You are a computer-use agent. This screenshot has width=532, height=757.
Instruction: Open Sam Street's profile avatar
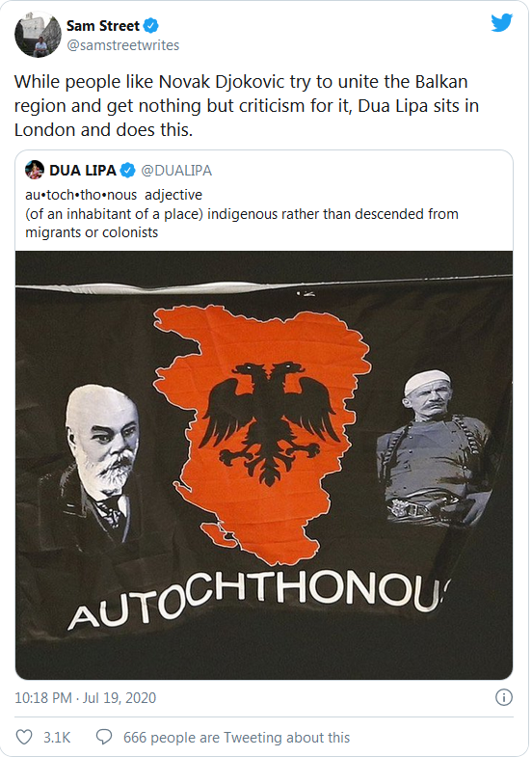38,35
